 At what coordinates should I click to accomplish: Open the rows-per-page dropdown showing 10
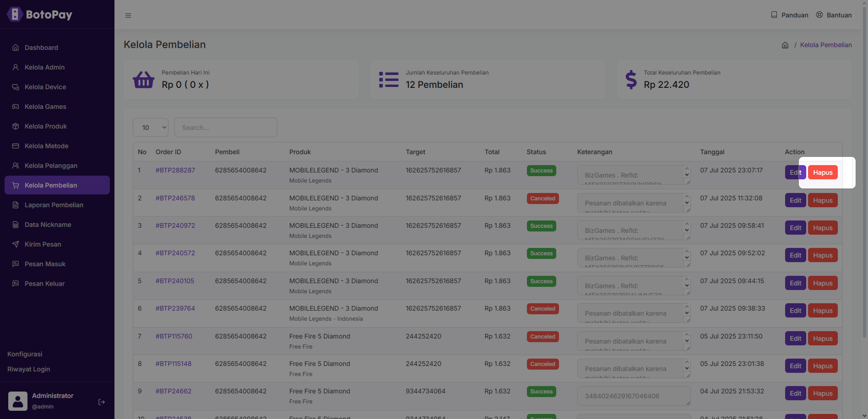(151, 127)
